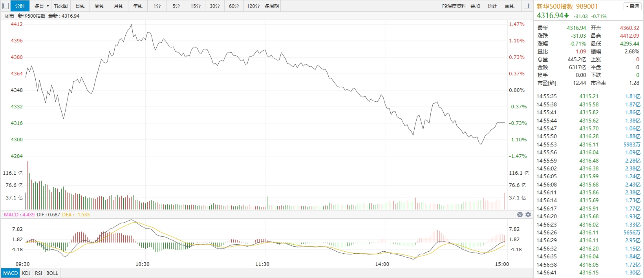Select the 5分 minute period
This screenshot has height=278, width=644.
pyautogui.click(x=176, y=6)
